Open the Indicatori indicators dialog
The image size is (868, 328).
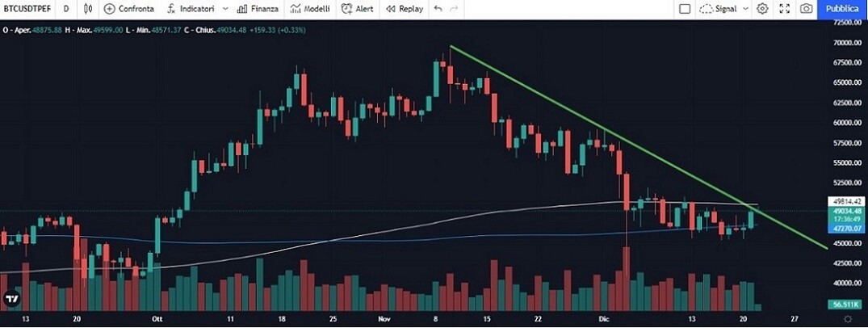[191, 9]
